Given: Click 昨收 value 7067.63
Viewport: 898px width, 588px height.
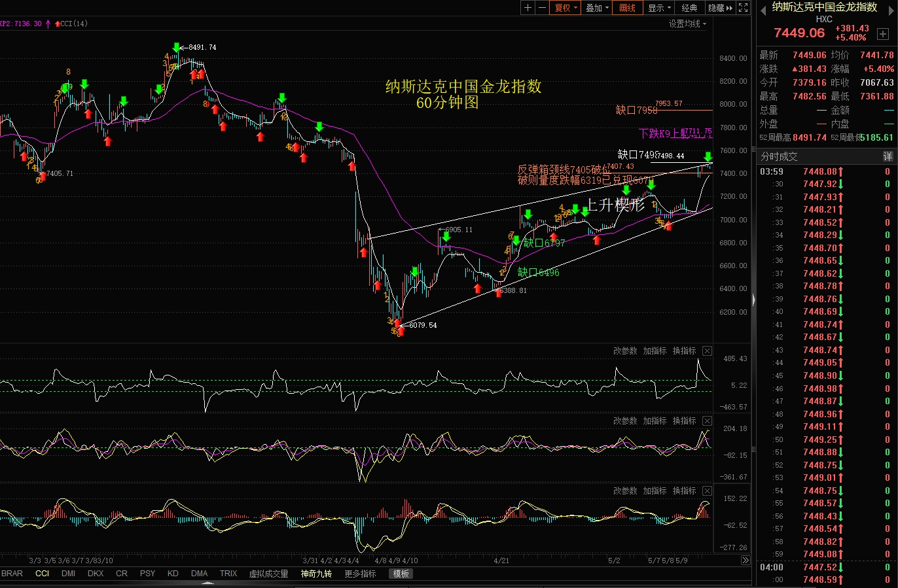Looking at the screenshot, I should tap(877, 82).
